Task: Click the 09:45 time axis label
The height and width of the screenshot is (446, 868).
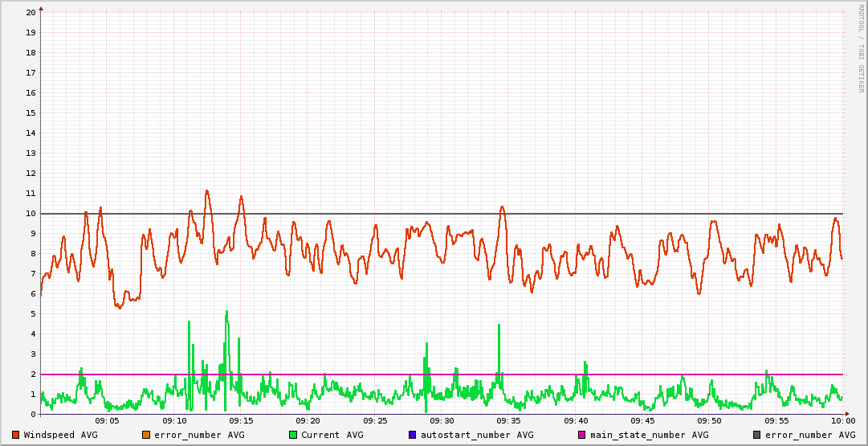Action: point(642,420)
